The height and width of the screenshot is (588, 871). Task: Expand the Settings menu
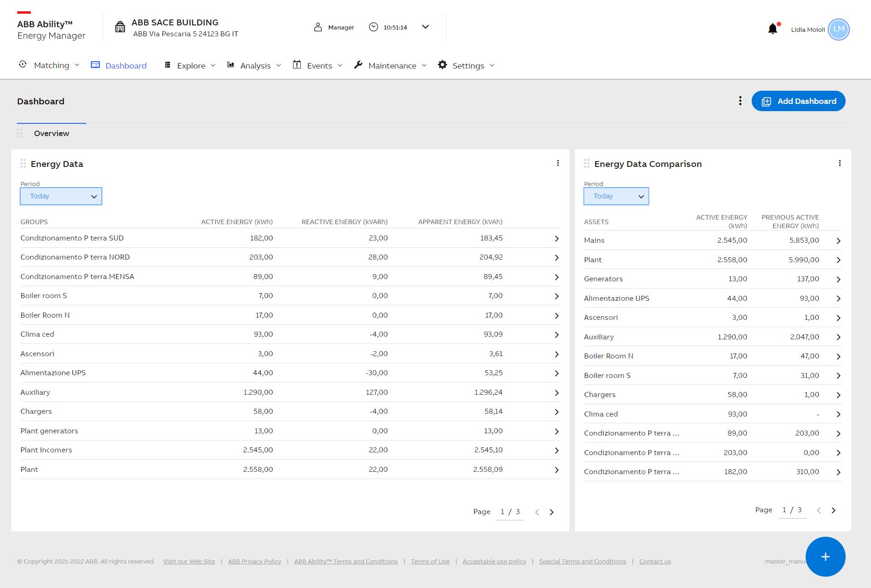466,65
